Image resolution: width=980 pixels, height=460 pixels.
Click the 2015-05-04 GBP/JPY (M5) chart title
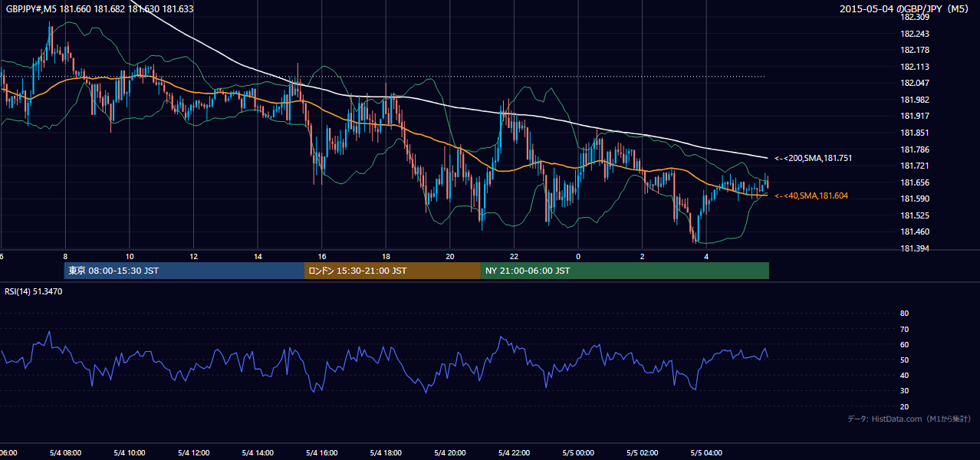pos(906,8)
